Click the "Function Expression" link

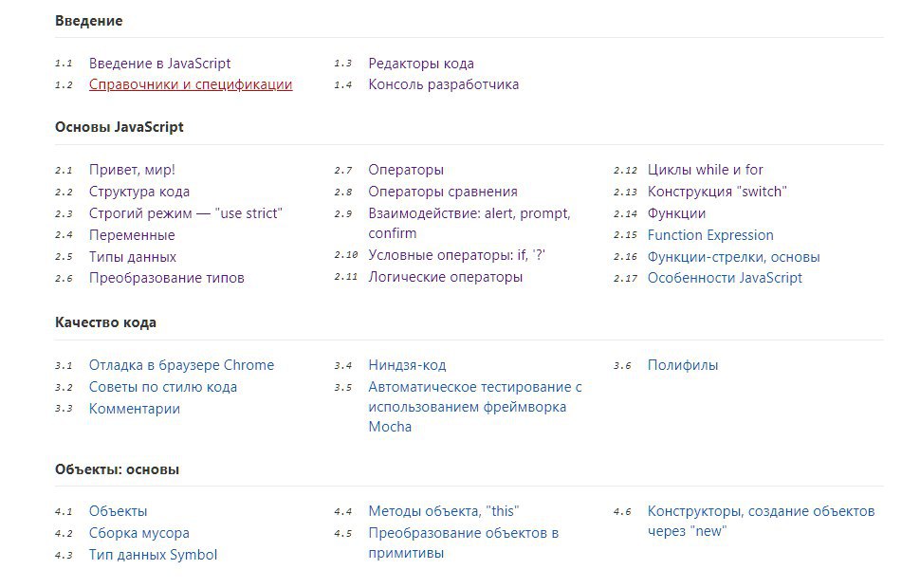(x=710, y=235)
